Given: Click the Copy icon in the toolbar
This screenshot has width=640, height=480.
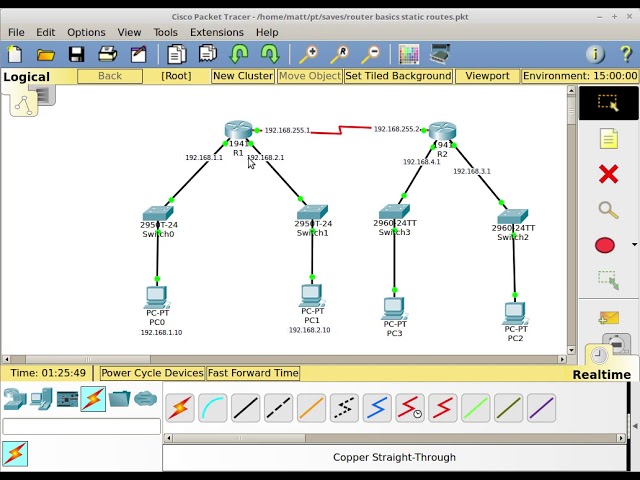Looking at the screenshot, I should coord(177,54).
